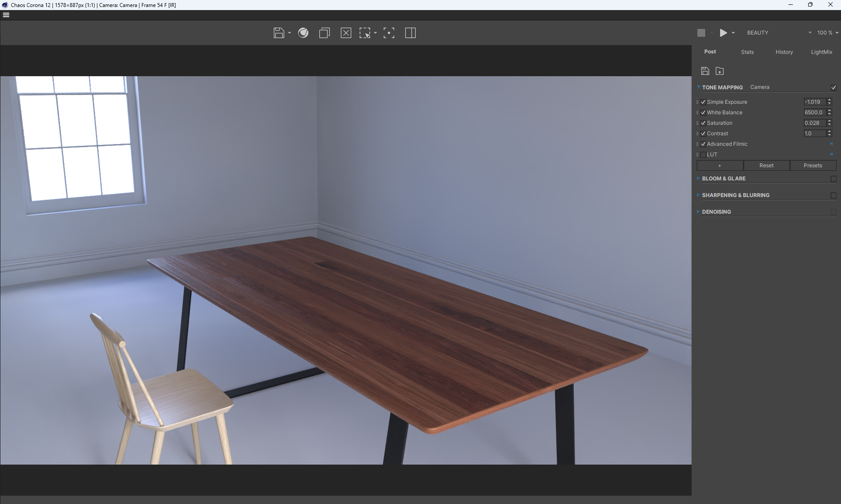841x504 pixels.
Task: Expand the Sharpening & Blurring section
Action: [x=735, y=195]
